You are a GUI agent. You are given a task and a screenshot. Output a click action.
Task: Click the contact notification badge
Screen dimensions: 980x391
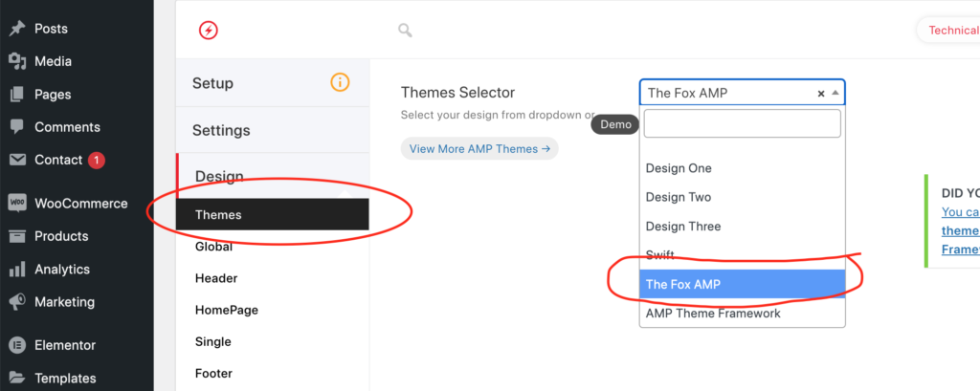[x=97, y=161]
